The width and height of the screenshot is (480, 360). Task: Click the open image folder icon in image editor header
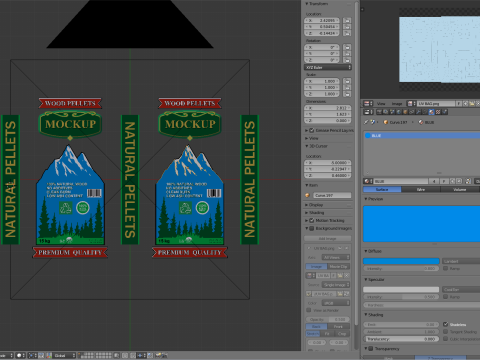point(472,104)
